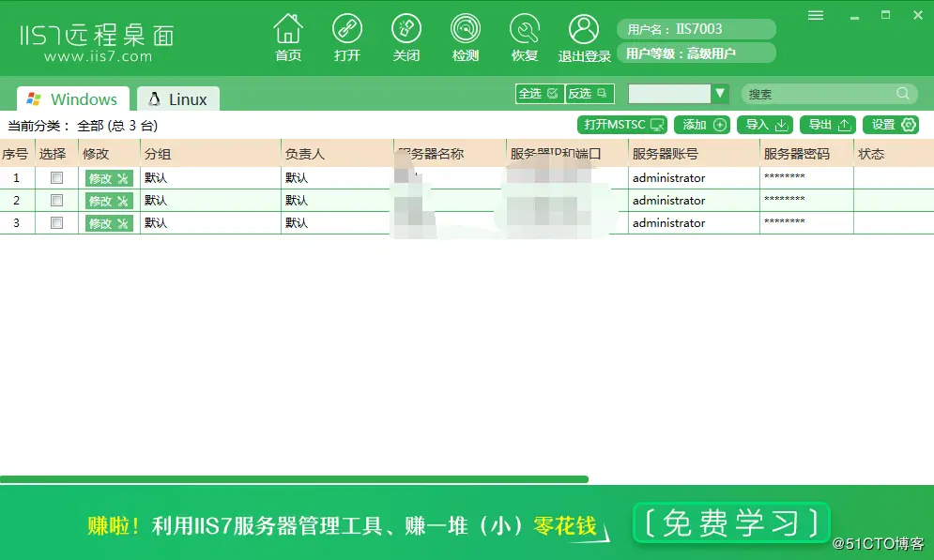This screenshot has width=934, height=560.
Task: Click 服务器密码 column header
Action: tap(806, 154)
